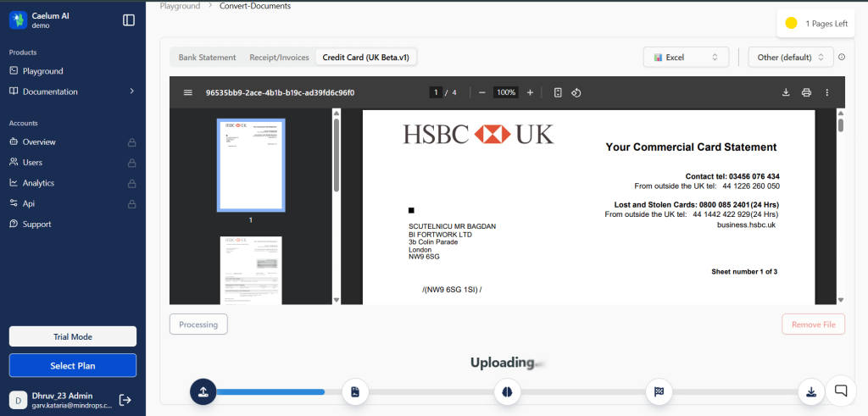Open the Excel output format dropdown
Screen dimensions: 868x416
(x=686, y=57)
